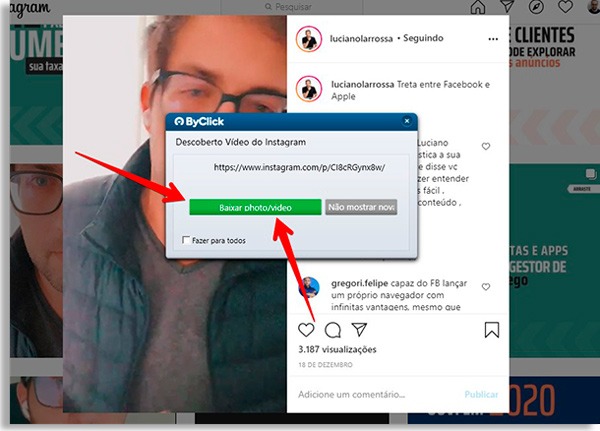Image resolution: width=600 pixels, height=431 pixels.
Task: Like gregori.felipe's comment
Action: coord(487,285)
